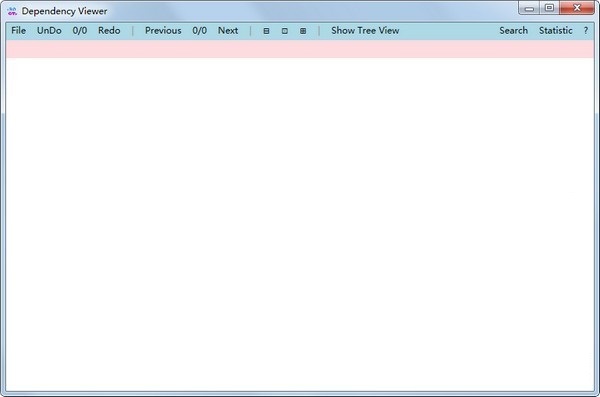Click Redo in the toolbar
The image size is (600, 397).
tap(109, 31)
